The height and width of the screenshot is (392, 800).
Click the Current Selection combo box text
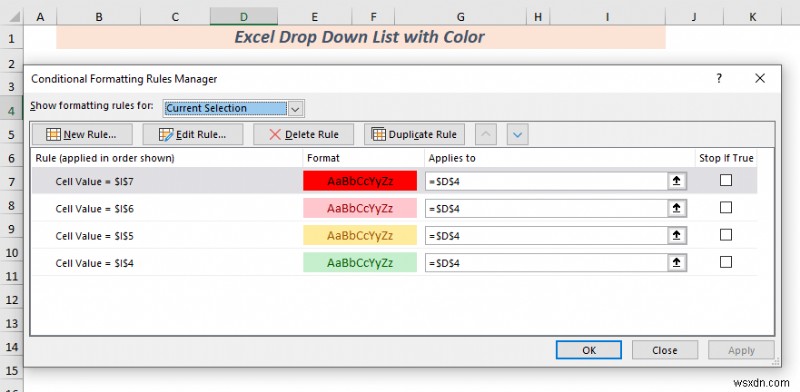click(226, 108)
